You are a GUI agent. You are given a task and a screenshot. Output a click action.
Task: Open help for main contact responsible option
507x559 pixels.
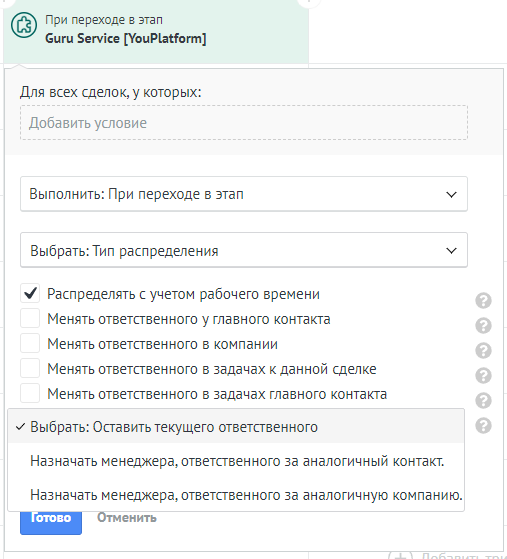pyautogui.click(x=483, y=325)
